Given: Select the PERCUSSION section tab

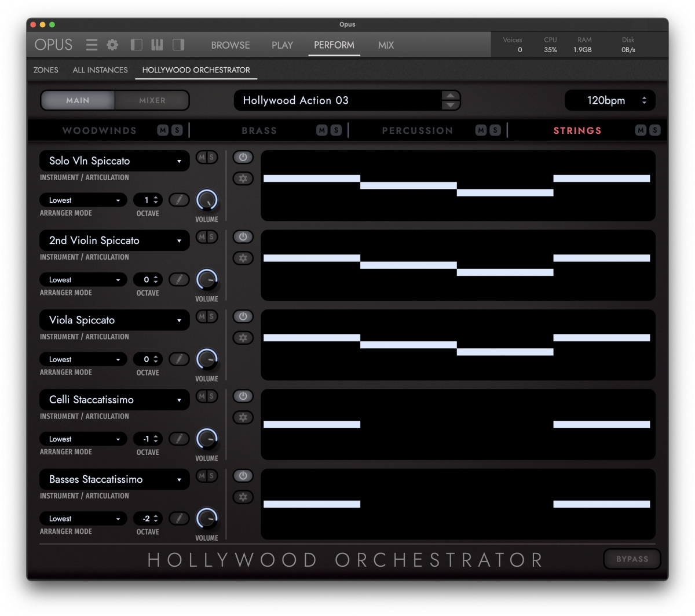Looking at the screenshot, I should click(418, 130).
